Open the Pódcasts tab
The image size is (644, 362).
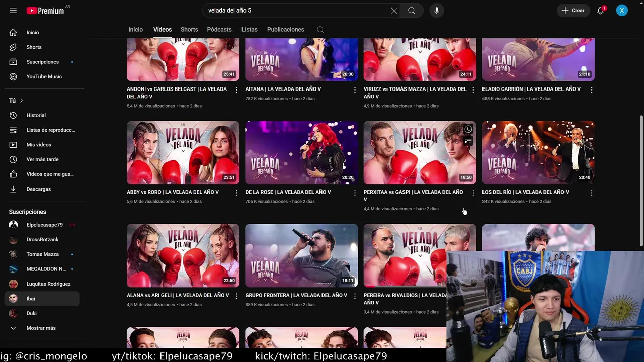point(219,30)
